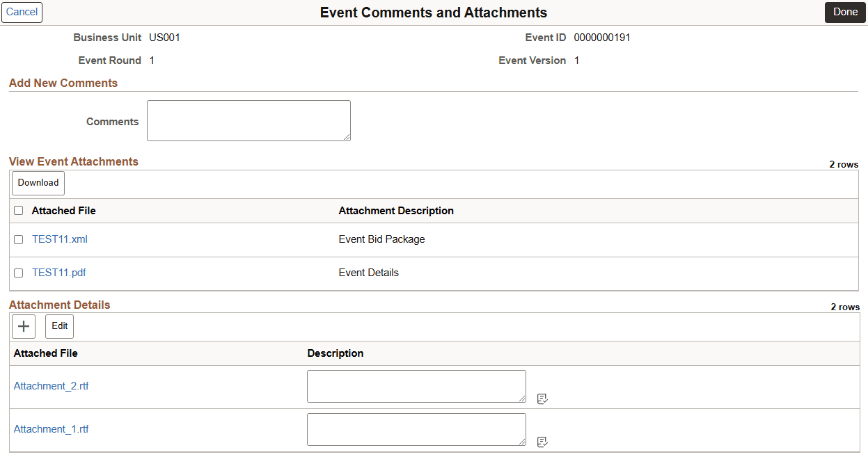868x466 pixels.
Task: Open the comments editor icon beside Attachment_1.rtf
Action: [x=542, y=442]
